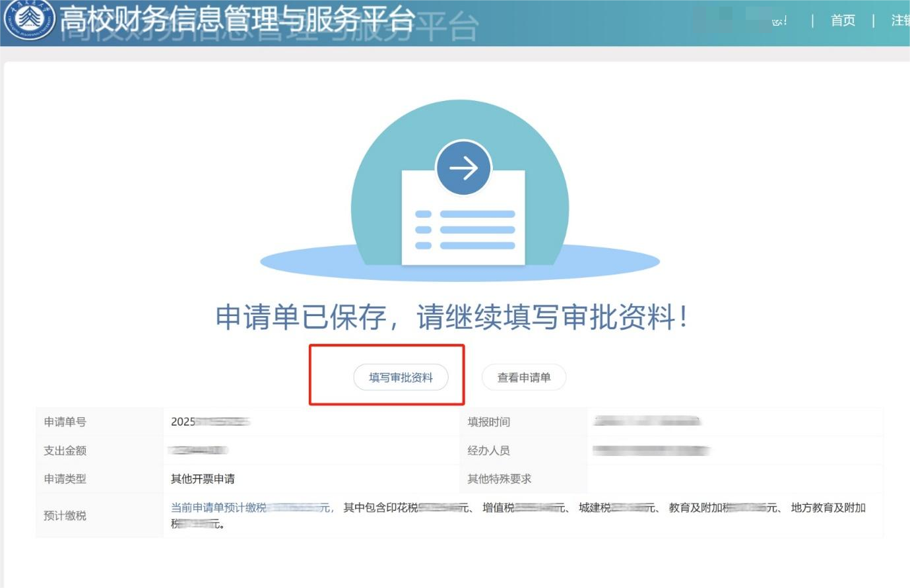The image size is (910, 588).
Task: Click the 其中包含印花税 tax breakdown text
Action: click(381, 507)
